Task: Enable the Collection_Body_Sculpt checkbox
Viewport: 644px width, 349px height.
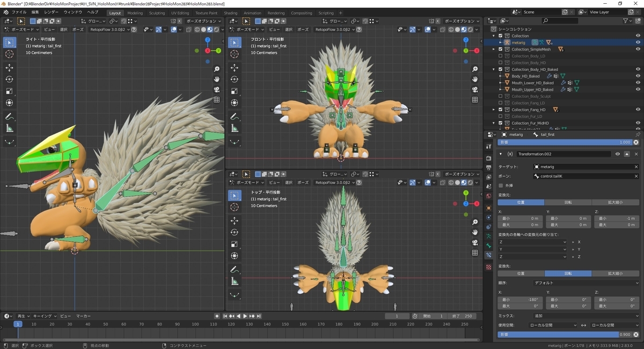Action: tap(501, 96)
